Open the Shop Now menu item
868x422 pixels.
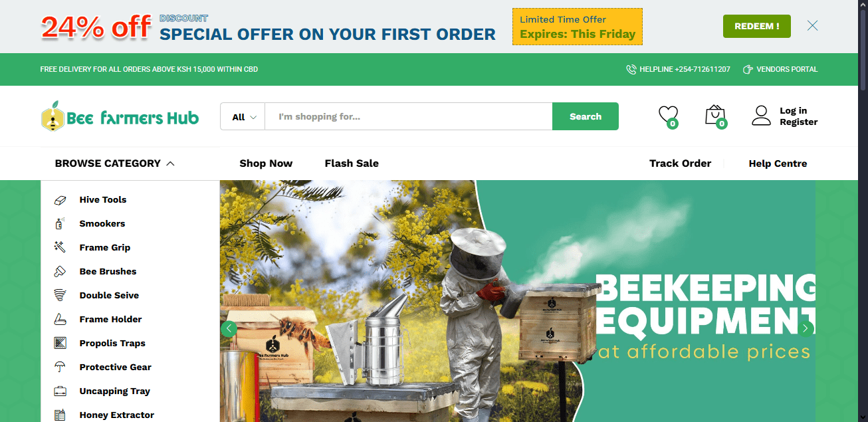pyautogui.click(x=266, y=163)
